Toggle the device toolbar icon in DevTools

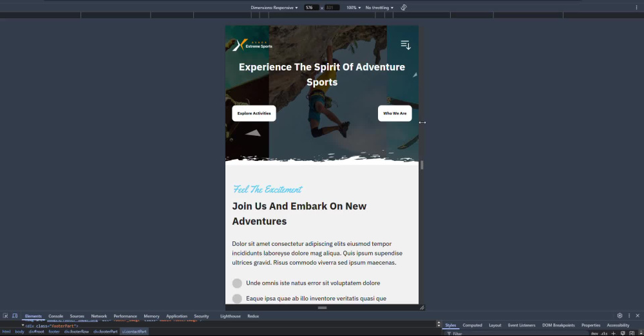click(15, 316)
